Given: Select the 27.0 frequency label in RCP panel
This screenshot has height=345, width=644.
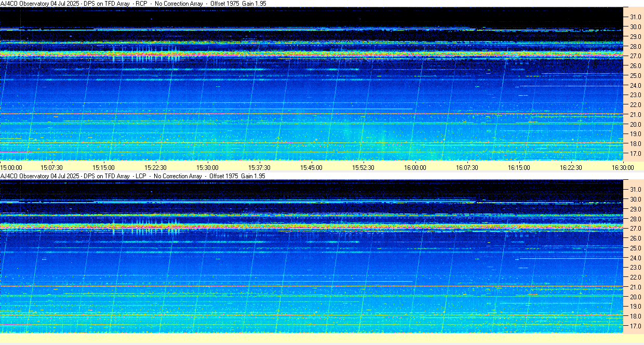Looking at the screenshot, I should (x=635, y=56).
